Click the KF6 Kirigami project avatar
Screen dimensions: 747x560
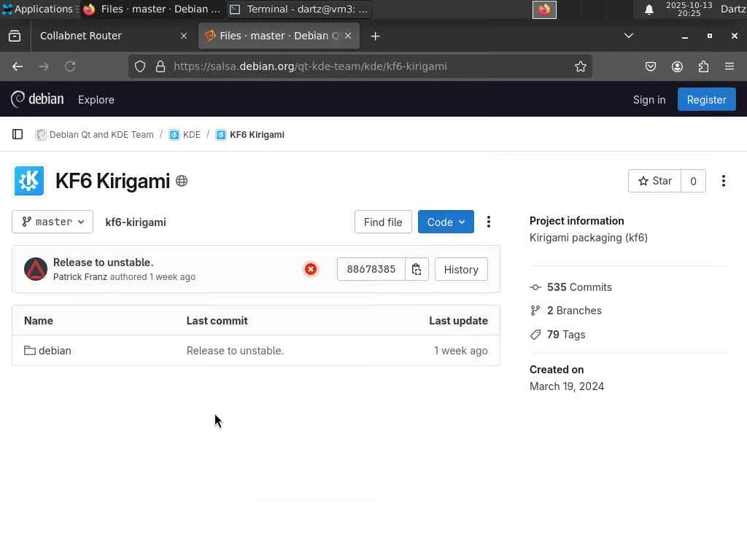coord(29,181)
